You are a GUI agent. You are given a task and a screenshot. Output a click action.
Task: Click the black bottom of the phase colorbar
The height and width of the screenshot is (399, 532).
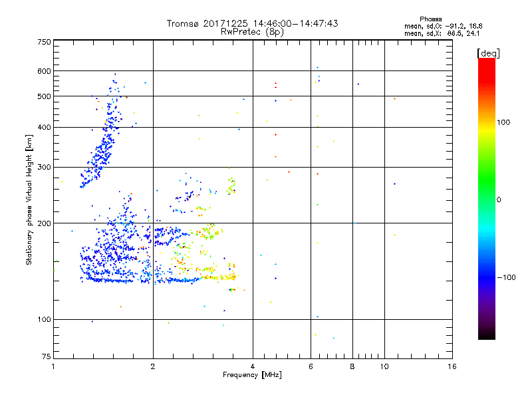pyautogui.click(x=487, y=334)
